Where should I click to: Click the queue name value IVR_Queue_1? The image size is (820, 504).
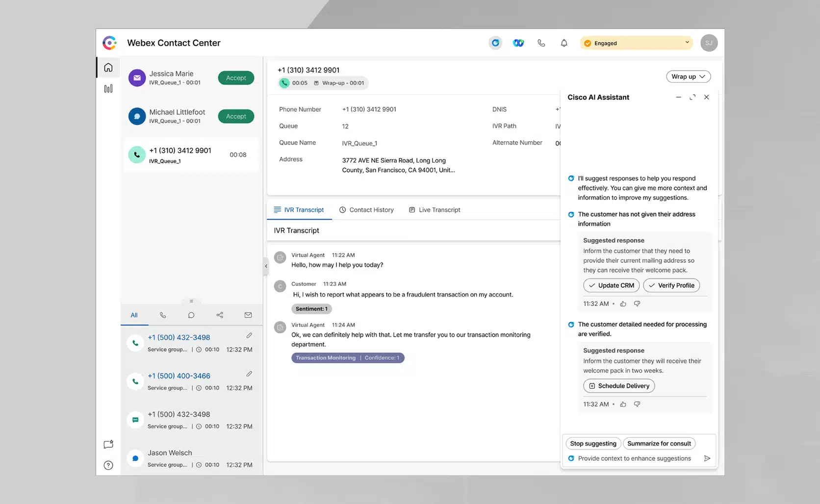coord(359,143)
